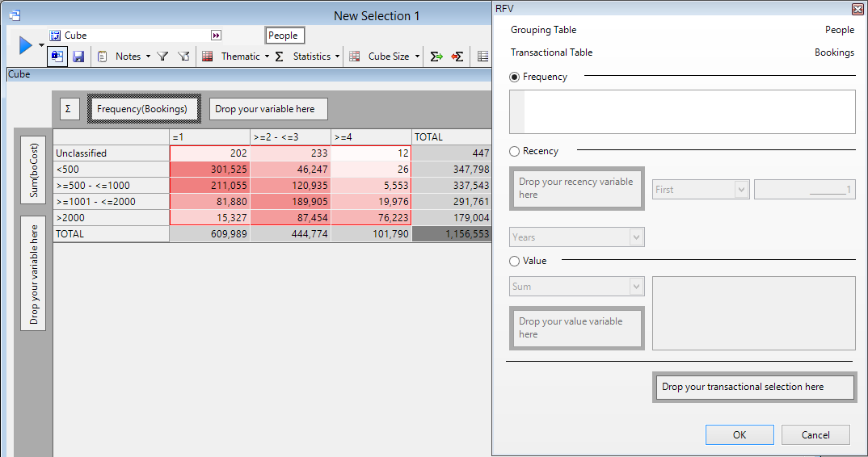The width and height of the screenshot is (868, 457).
Task: Click the Cube type icon in name field
Action: [55, 36]
